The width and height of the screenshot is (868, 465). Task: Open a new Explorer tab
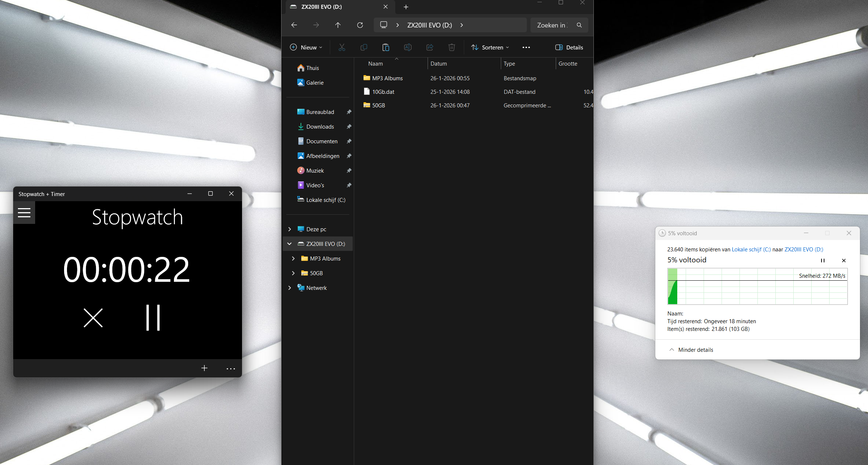[406, 7]
